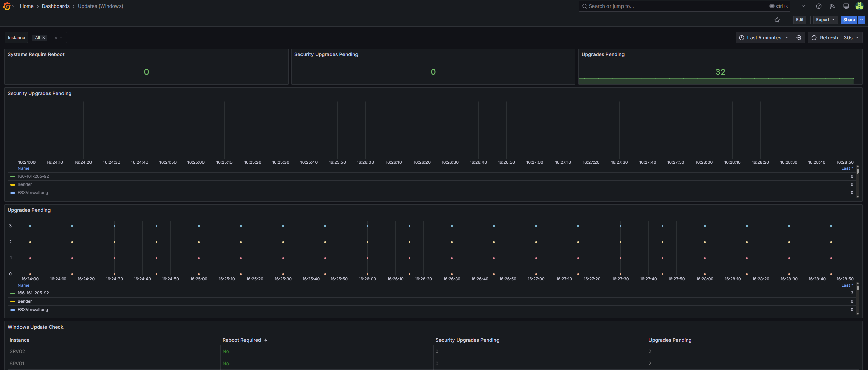This screenshot has width=868, height=370.
Task: Toggle ESXVerwaltung series in Upgrades Pending legend
Action: coord(33,310)
